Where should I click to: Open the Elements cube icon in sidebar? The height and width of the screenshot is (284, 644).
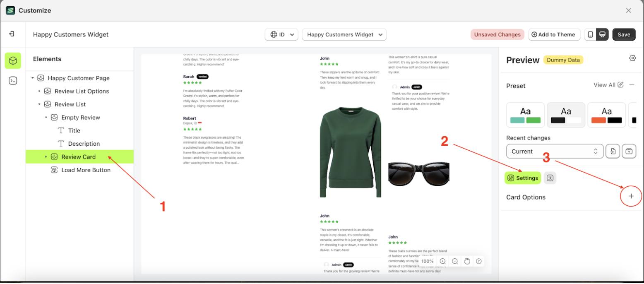pos(13,61)
